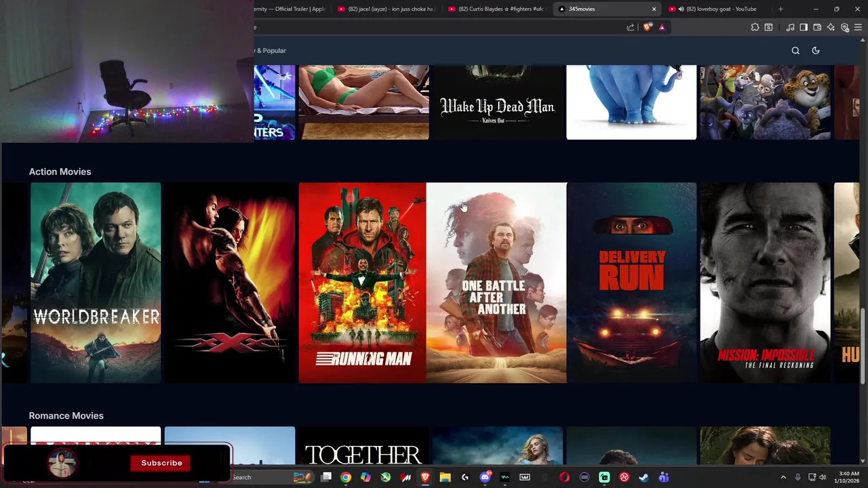Open a new browser tab
Viewport: 868px width, 488px height.
pos(781,9)
